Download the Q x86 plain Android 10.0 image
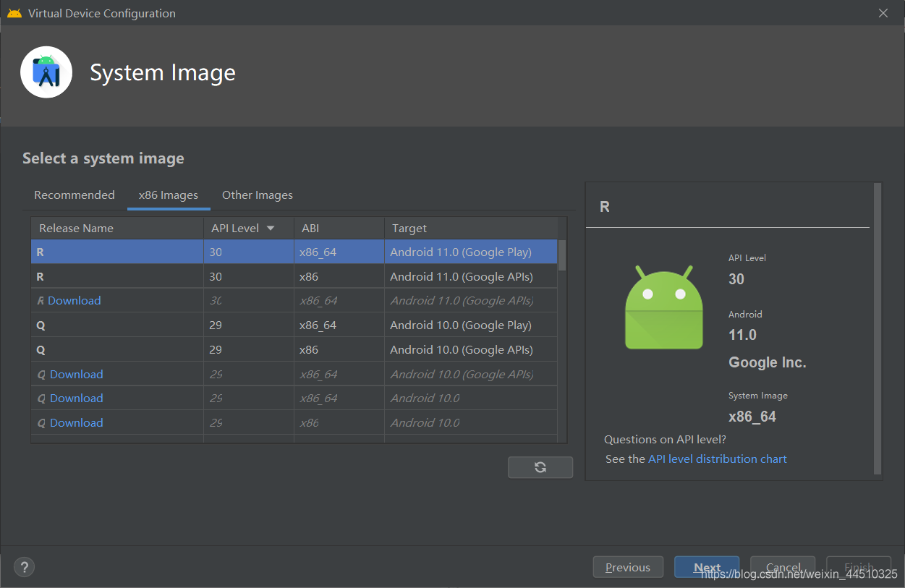 tap(77, 423)
